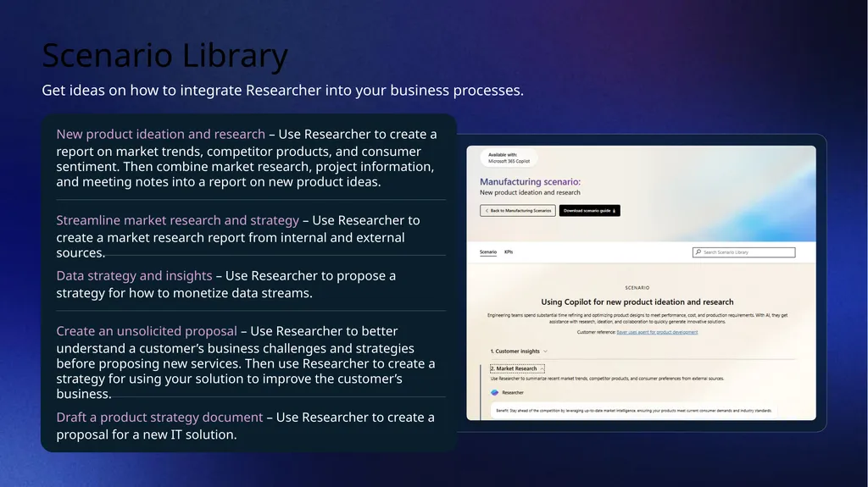Click the Search Scenario Library field
This screenshot has width=868, height=487.
pos(744,252)
